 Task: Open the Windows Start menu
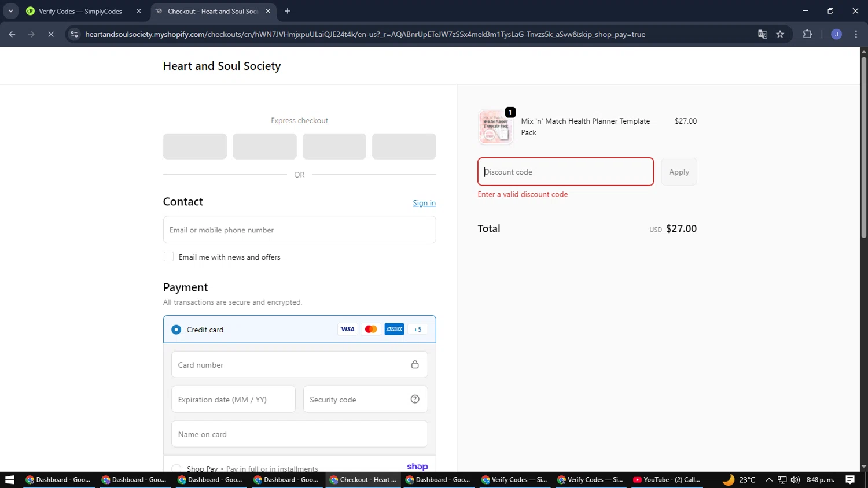(x=9, y=480)
